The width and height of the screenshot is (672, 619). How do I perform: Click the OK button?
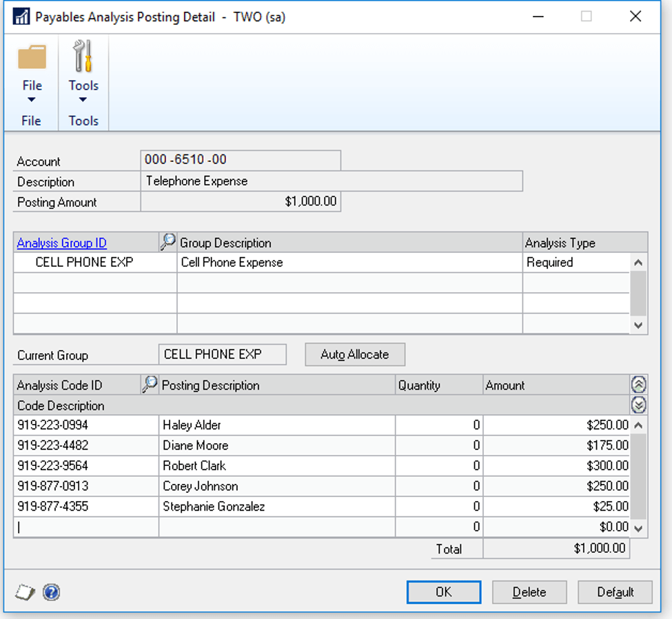tap(443, 592)
